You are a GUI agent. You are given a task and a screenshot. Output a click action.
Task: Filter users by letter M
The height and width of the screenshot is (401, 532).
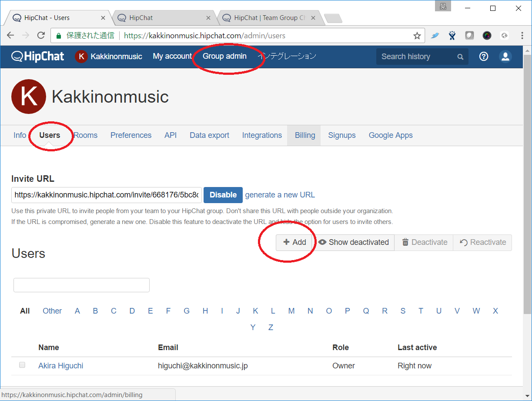point(291,311)
